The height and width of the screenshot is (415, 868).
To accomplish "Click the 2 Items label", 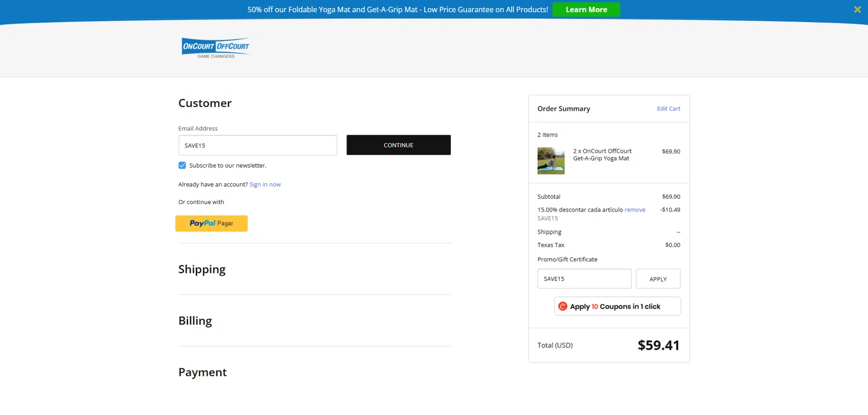I will (547, 135).
